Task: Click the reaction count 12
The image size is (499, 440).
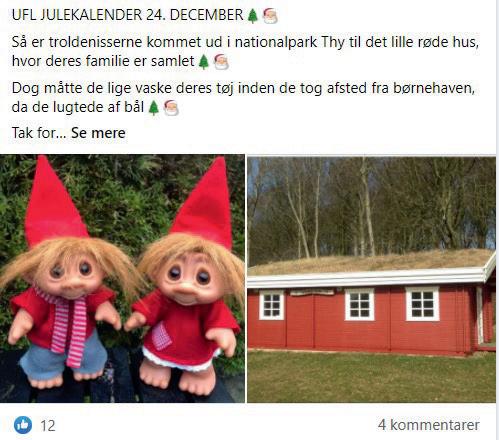Action: click(x=48, y=426)
